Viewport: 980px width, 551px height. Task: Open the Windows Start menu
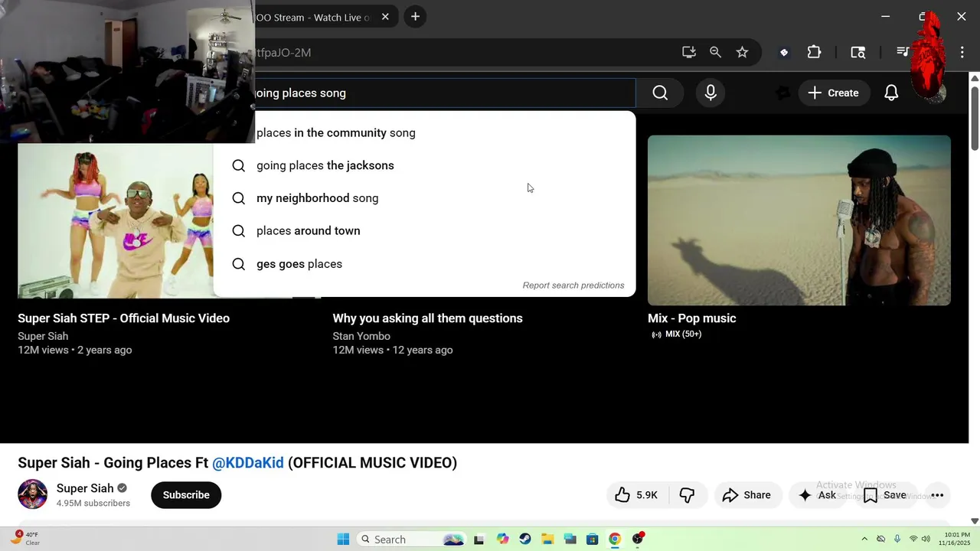click(343, 539)
